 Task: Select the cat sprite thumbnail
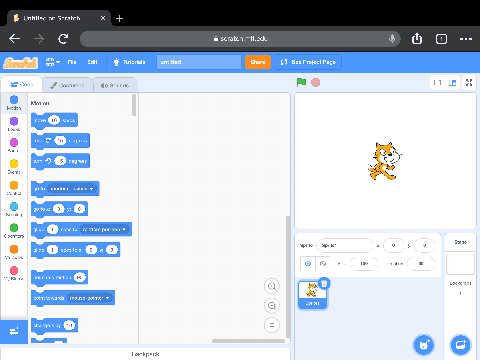[312, 295]
